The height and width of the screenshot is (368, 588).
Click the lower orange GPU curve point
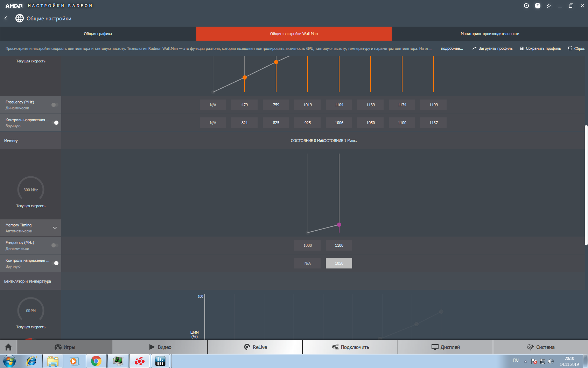(x=245, y=77)
